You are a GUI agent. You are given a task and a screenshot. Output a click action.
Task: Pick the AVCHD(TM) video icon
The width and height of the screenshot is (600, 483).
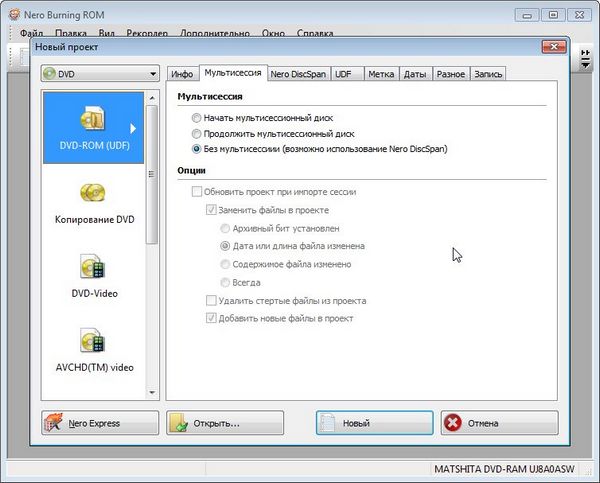pyautogui.click(x=94, y=340)
